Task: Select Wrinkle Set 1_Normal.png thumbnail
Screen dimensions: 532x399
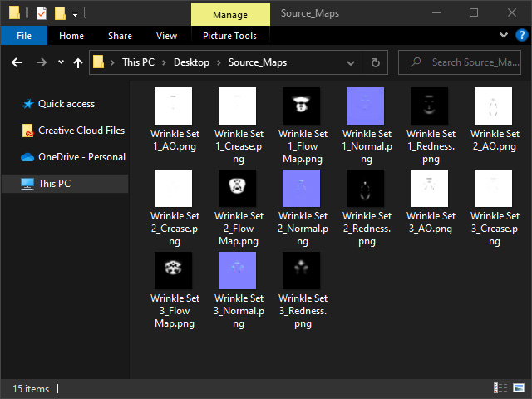Action: coord(367,106)
